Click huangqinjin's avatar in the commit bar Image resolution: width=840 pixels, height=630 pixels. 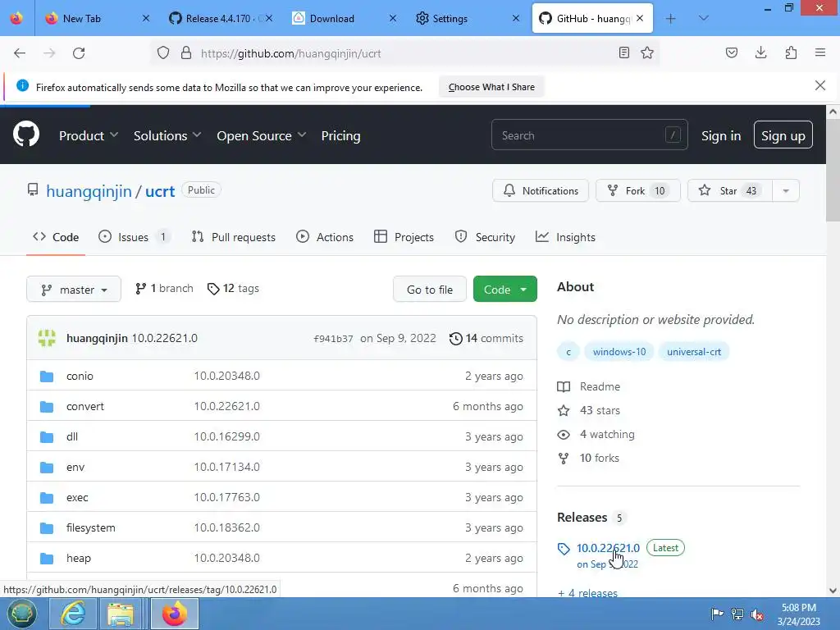coord(47,338)
